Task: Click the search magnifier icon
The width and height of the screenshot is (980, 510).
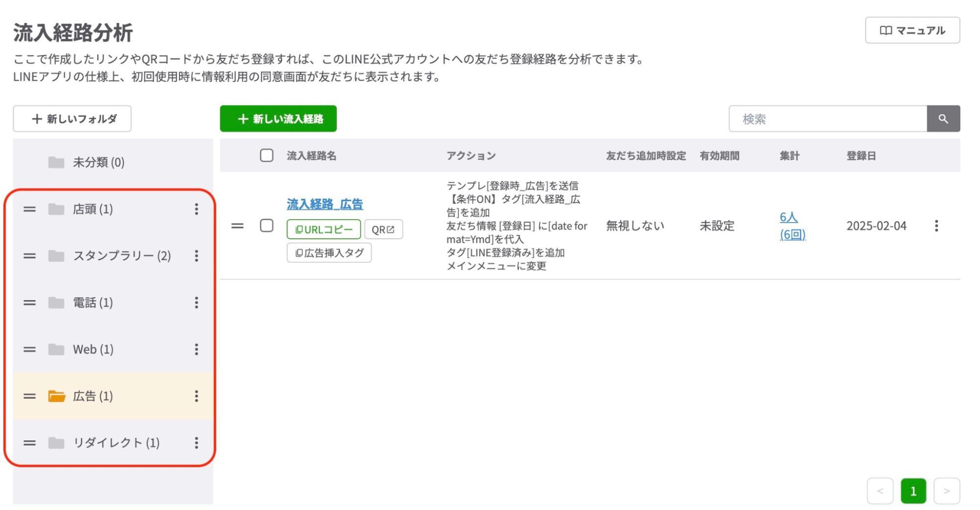Action: tap(944, 118)
